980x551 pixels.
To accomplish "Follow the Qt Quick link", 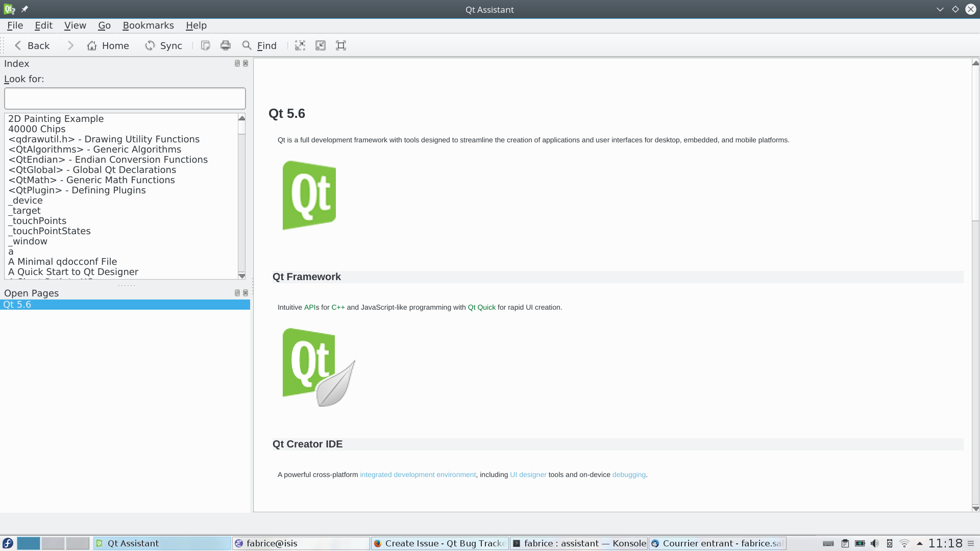I will pyautogui.click(x=481, y=307).
